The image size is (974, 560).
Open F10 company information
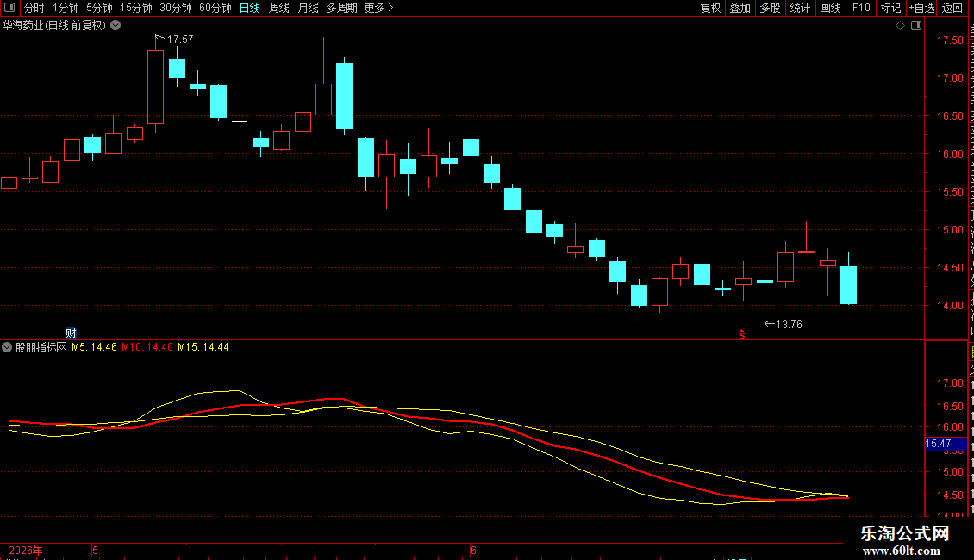coord(860,8)
